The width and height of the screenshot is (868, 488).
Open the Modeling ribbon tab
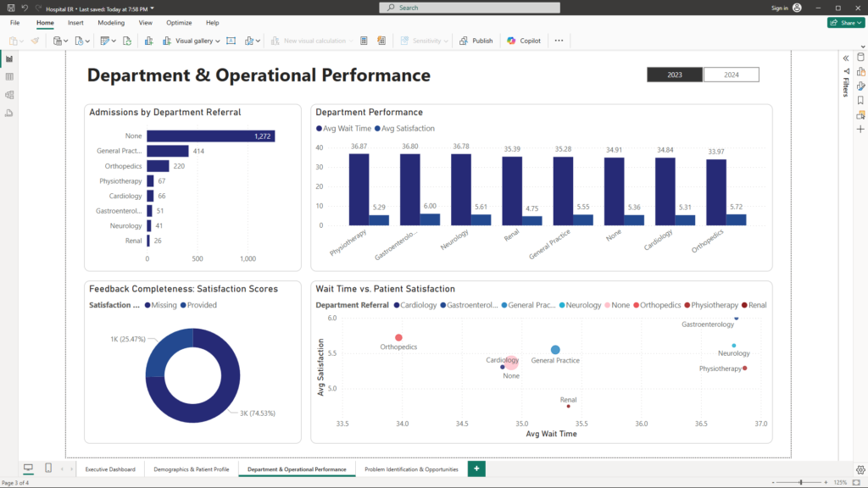coord(110,23)
